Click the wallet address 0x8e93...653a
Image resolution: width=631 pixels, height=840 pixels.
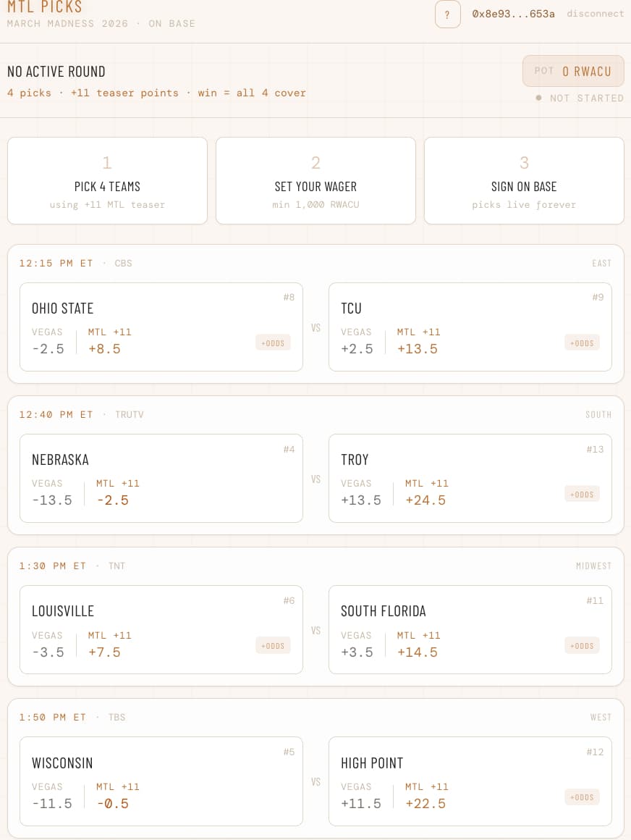513,14
